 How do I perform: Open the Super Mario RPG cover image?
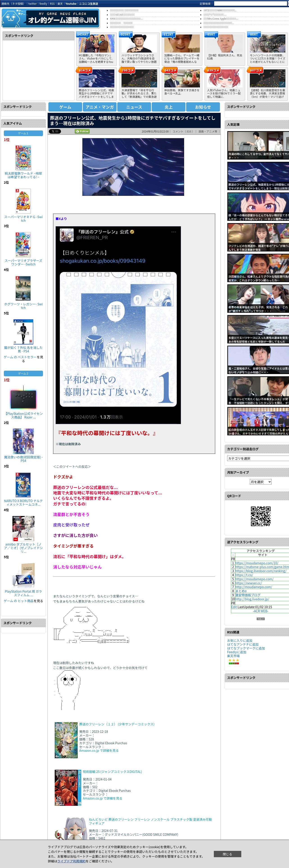tap(23, 201)
